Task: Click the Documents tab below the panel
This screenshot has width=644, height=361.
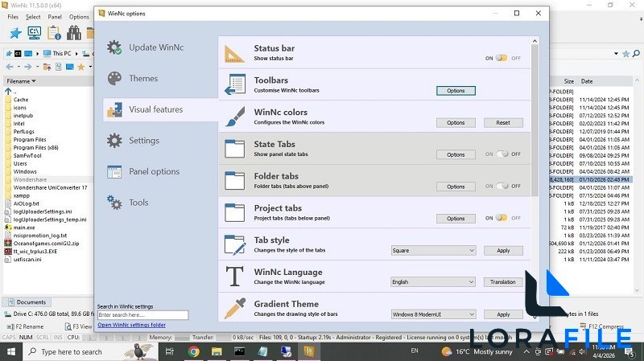Action: pos(27,302)
